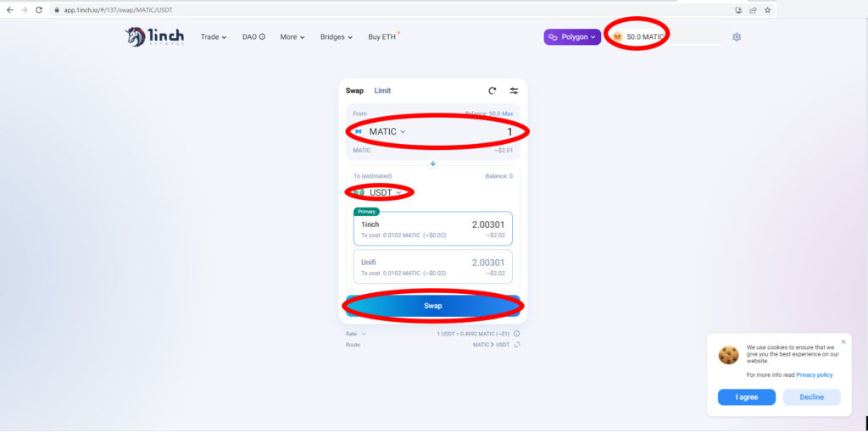This screenshot has height=432, width=868.
Task: Open the settings gear icon
Action: click(737, 37)
